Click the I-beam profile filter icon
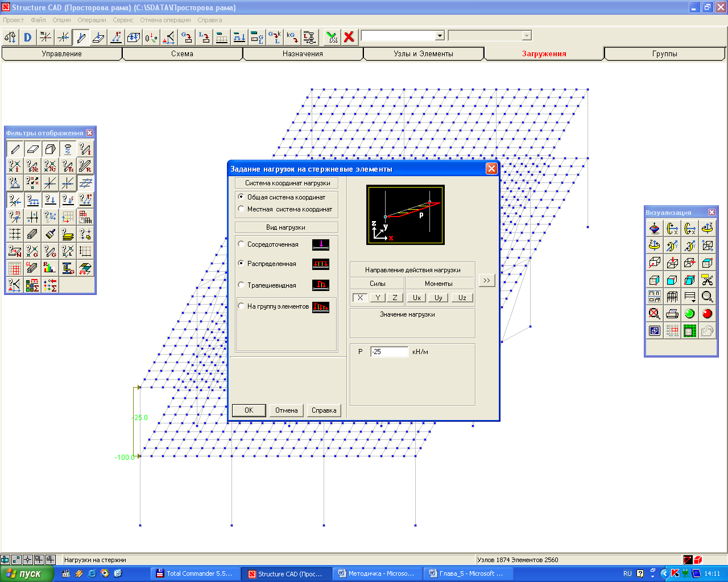The image size is (728, 582). (x=68, y=268)
